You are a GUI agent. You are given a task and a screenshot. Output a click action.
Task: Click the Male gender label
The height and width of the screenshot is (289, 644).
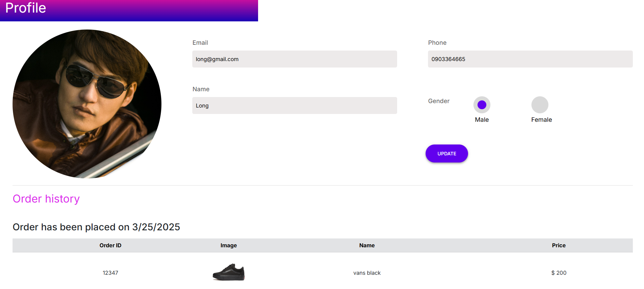coord(482,120)
